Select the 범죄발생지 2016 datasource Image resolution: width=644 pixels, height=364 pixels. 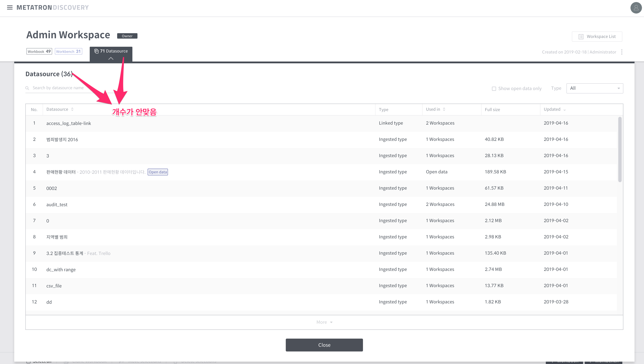pyautogui.click(x=62, y=139)
